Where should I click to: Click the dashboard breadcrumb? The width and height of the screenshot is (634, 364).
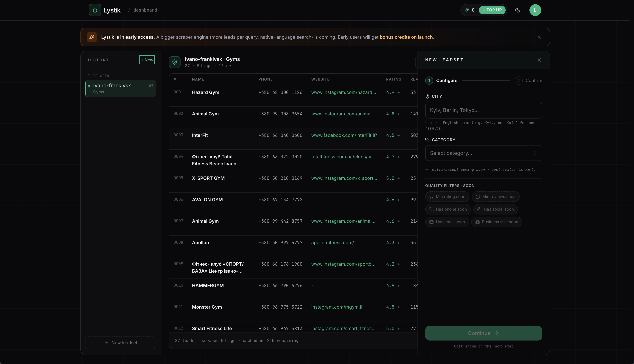point(145,10)
